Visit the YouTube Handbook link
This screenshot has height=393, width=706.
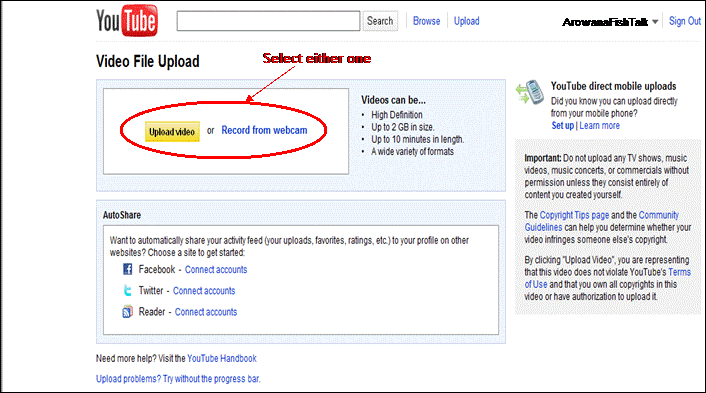[x=222, y=358]
